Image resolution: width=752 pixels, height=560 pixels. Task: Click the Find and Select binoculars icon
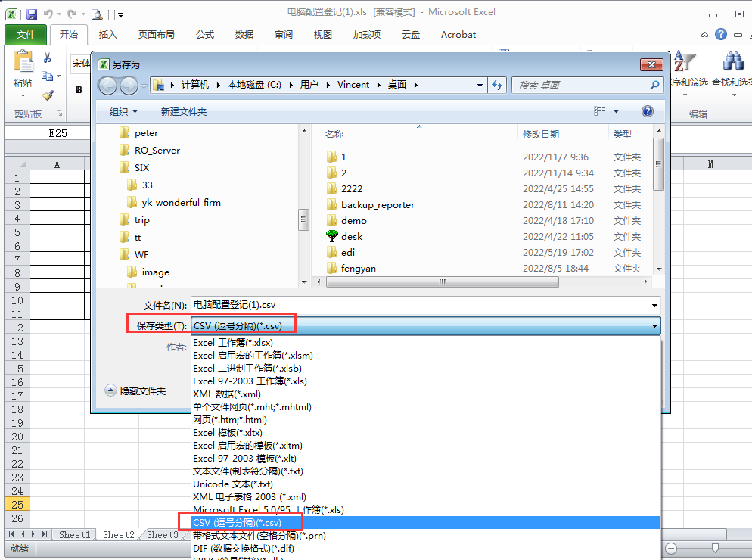coord(733,61)
